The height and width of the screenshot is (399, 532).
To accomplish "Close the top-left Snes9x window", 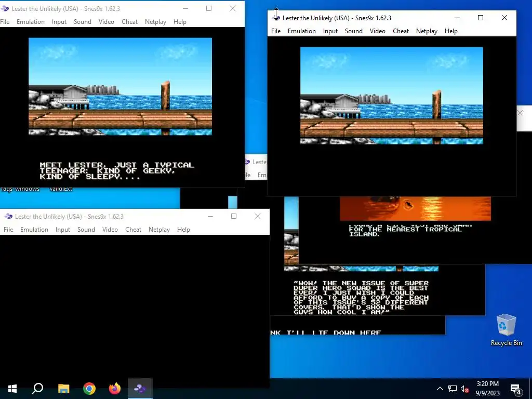I will [232, 8].
